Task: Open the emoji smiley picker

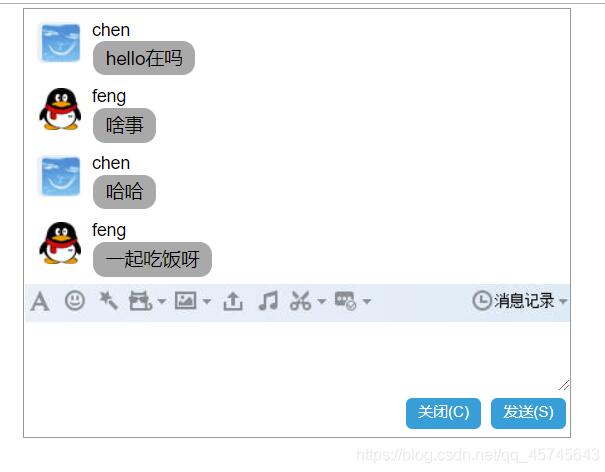Action: 75,300
